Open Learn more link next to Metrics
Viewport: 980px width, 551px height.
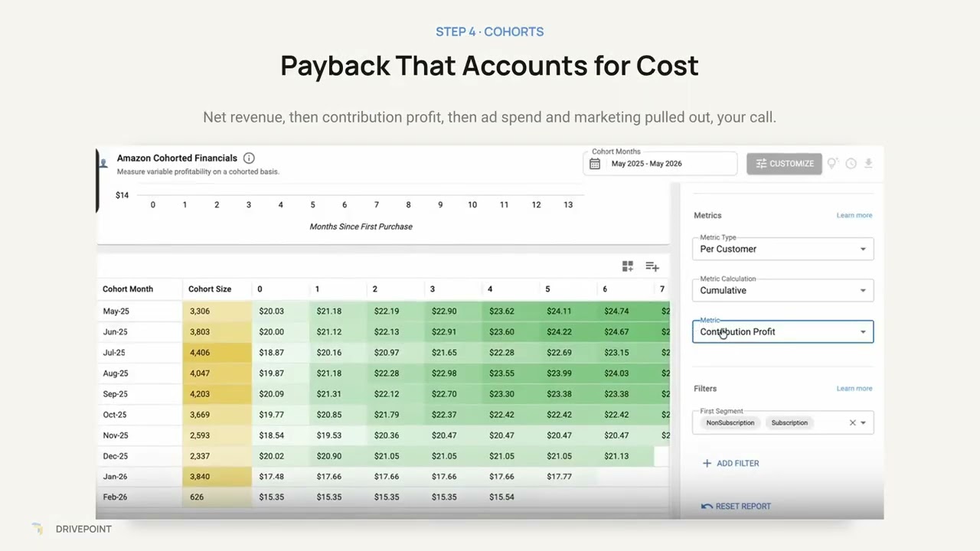click(854, 215)
